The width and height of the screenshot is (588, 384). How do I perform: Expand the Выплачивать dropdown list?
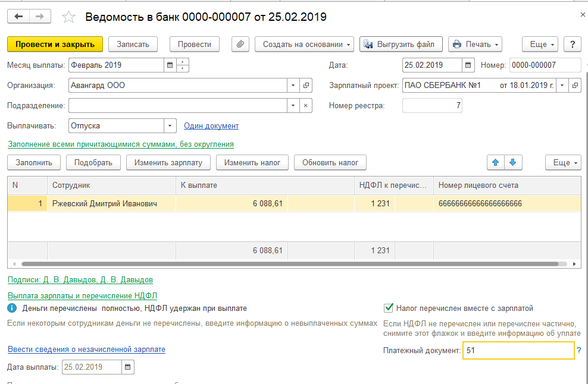170,126
